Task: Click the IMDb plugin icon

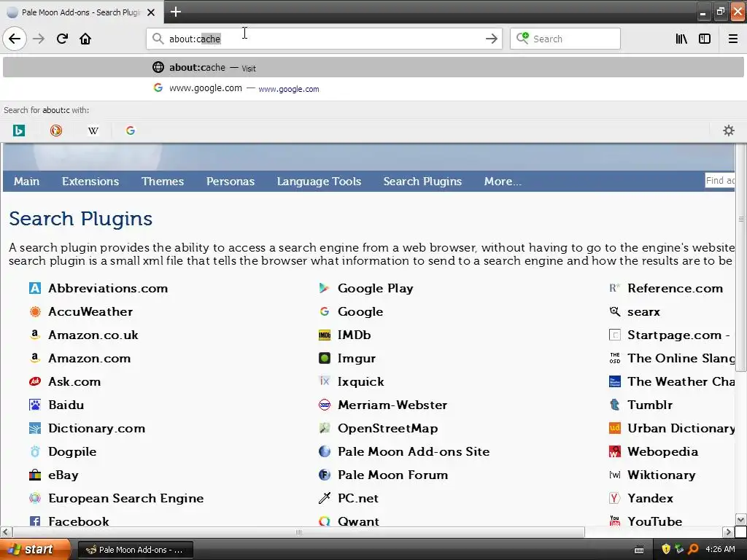Action: 325,335
